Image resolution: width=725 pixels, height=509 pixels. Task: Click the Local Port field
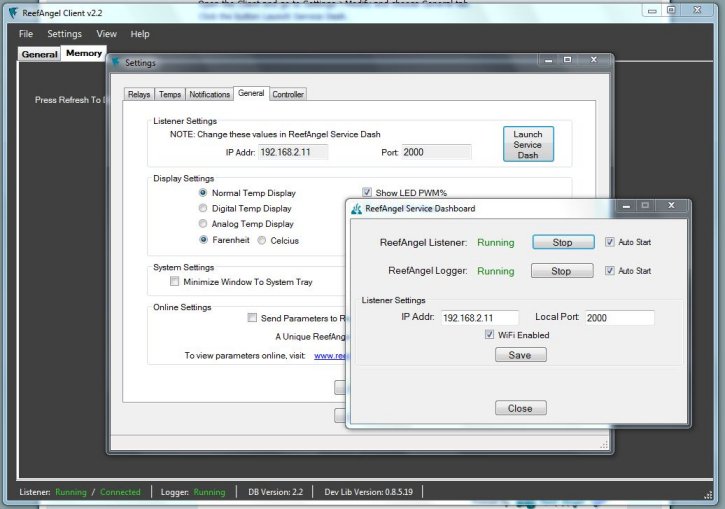[620, 318]
